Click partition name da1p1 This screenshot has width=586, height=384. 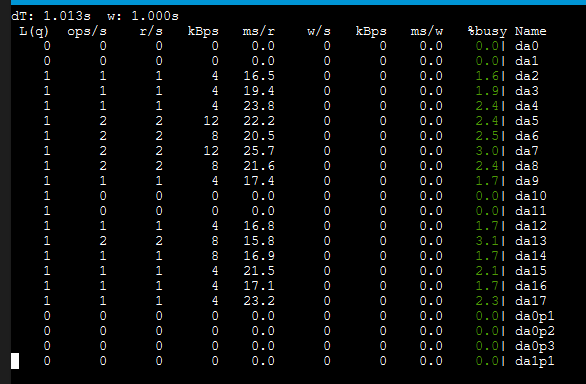click(535, 361)
